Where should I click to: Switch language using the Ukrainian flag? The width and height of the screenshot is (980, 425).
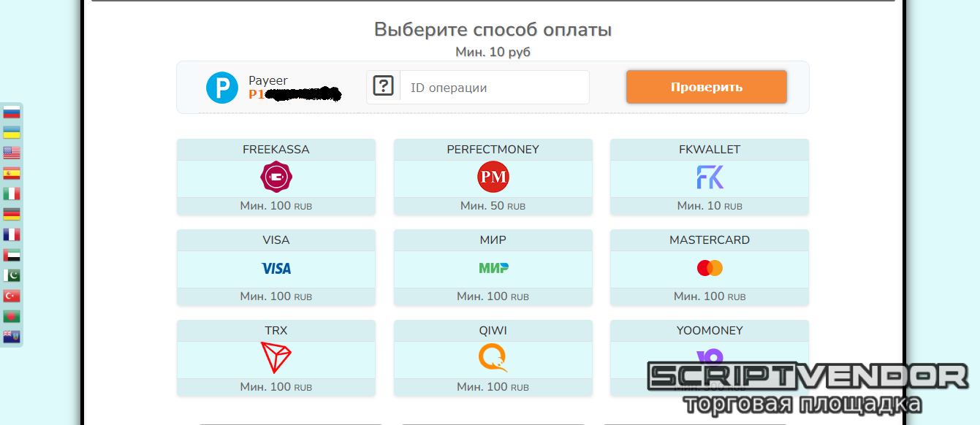(12, 133)
